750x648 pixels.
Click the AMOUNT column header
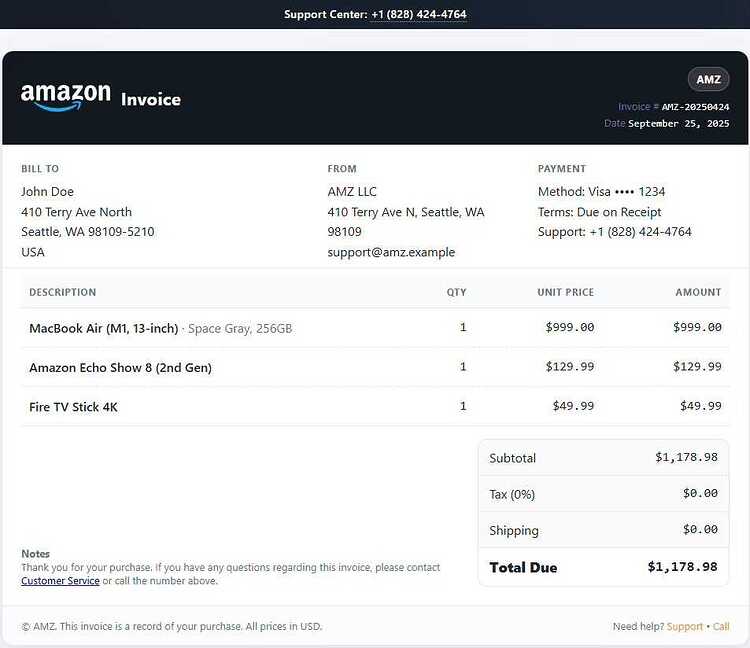tap(698, 292)
